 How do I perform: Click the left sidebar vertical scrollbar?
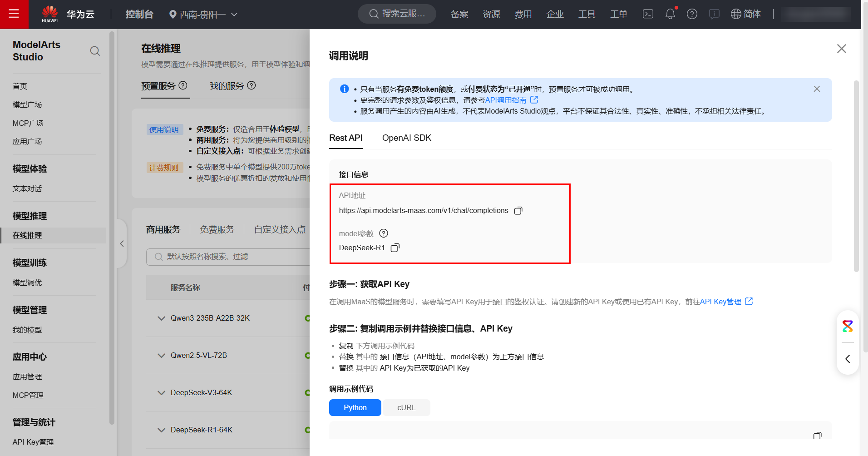pos(112,227)
